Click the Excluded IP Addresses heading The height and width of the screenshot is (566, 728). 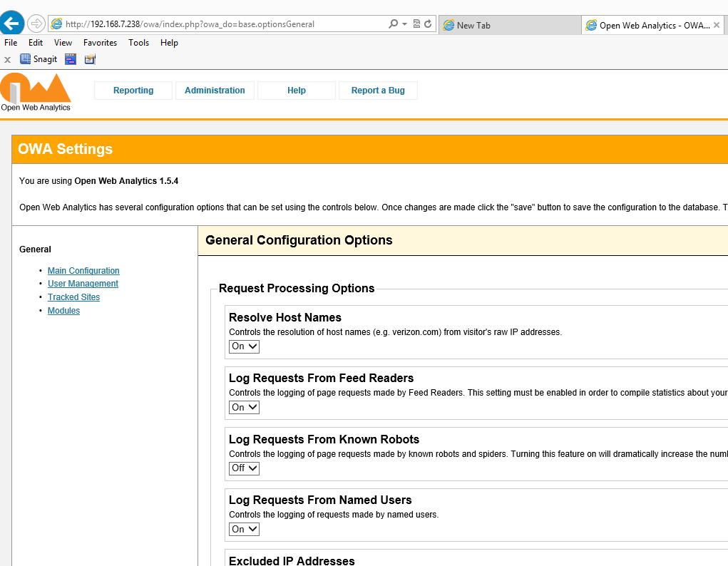[292, 560]
